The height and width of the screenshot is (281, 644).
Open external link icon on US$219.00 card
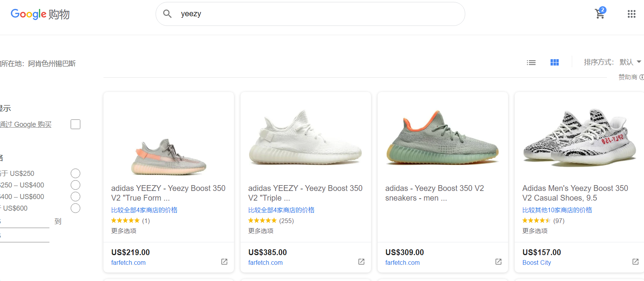tap(224, 262)
